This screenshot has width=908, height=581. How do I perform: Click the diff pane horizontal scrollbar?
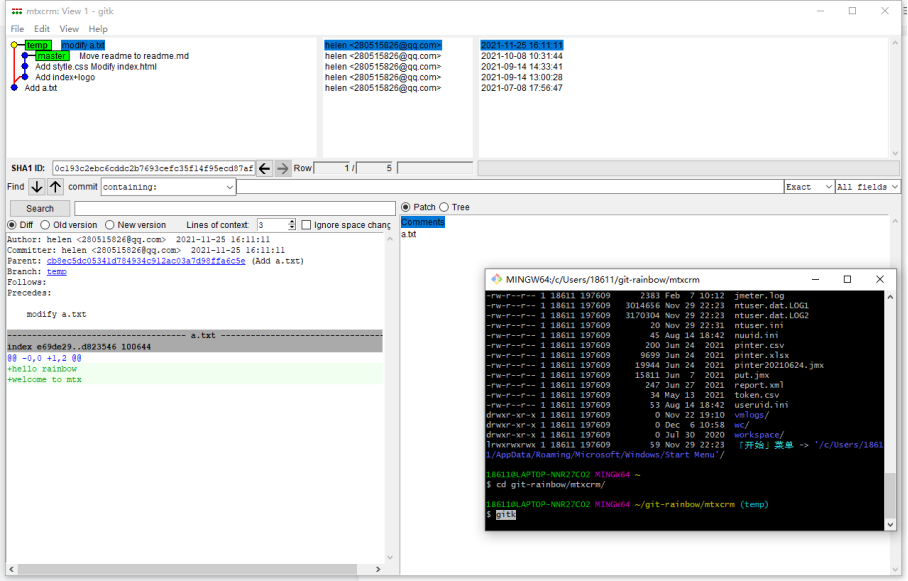187,569
